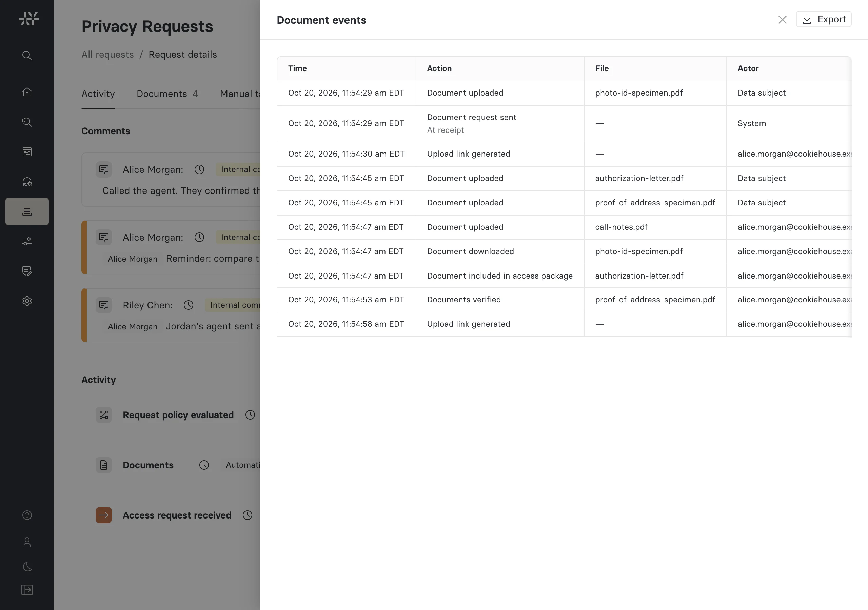This screenshot has width=868, height=610.
Task: Click the Action column header
Action: pyautogui.click(x=500, y=69)
